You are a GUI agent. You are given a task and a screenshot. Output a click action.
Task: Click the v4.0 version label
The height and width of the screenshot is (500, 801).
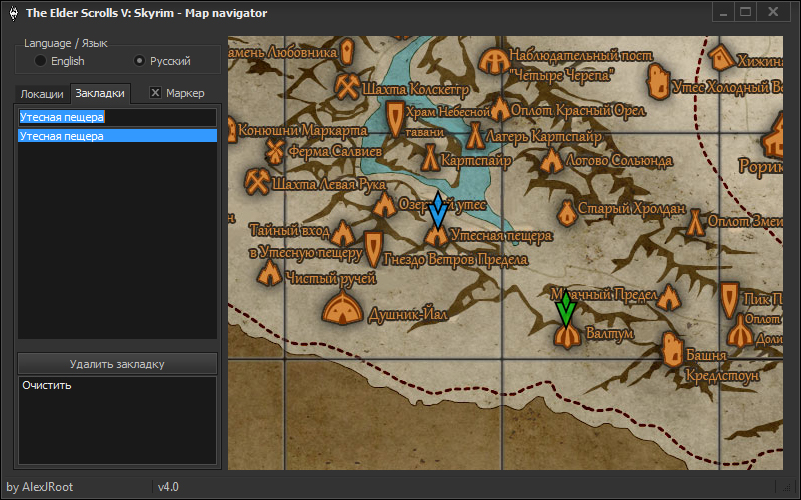coord(168,487)
